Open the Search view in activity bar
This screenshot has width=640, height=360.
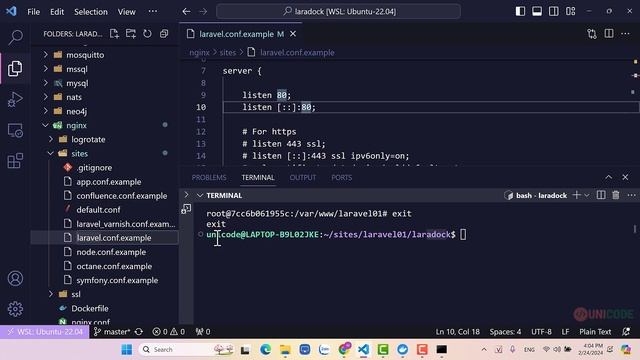pyautogui.click(x=15, y=37)
